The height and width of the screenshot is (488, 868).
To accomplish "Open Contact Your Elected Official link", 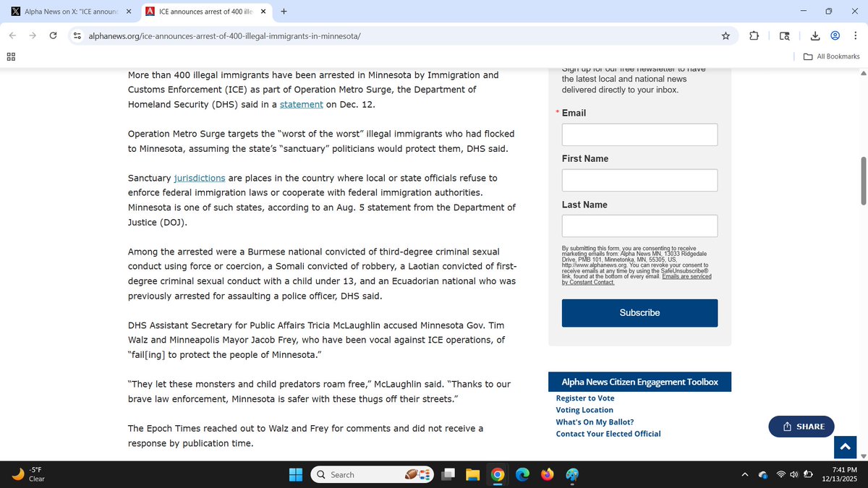I will coord(608,434).
